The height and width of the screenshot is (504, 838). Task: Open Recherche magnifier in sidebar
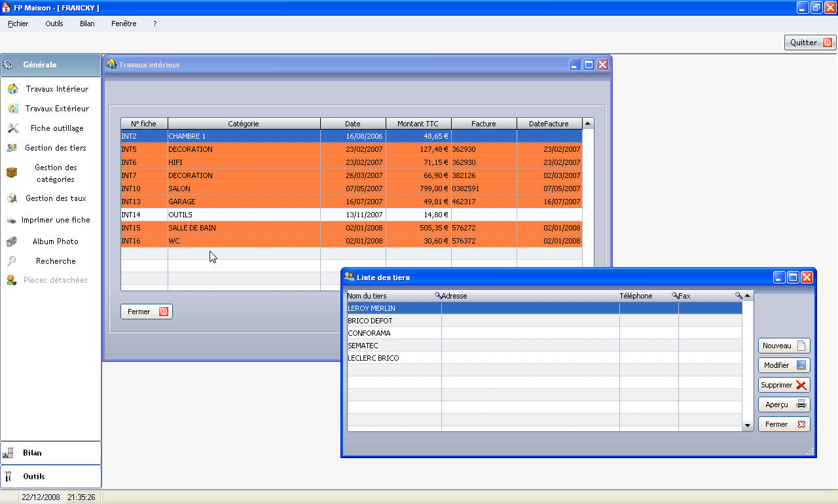point(12,261)
